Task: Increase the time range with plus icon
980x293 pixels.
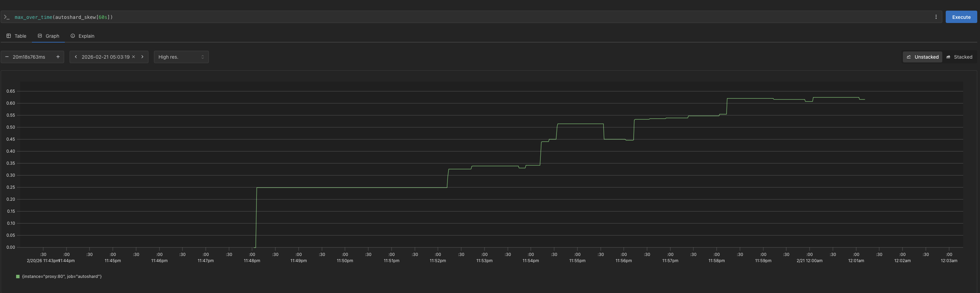Action: coord(58,57)
